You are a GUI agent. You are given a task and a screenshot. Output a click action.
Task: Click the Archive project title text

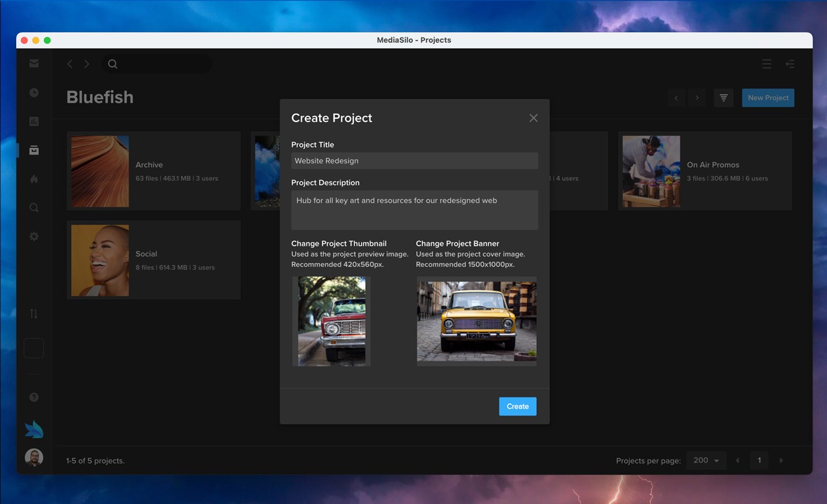(x=149, y=165)
